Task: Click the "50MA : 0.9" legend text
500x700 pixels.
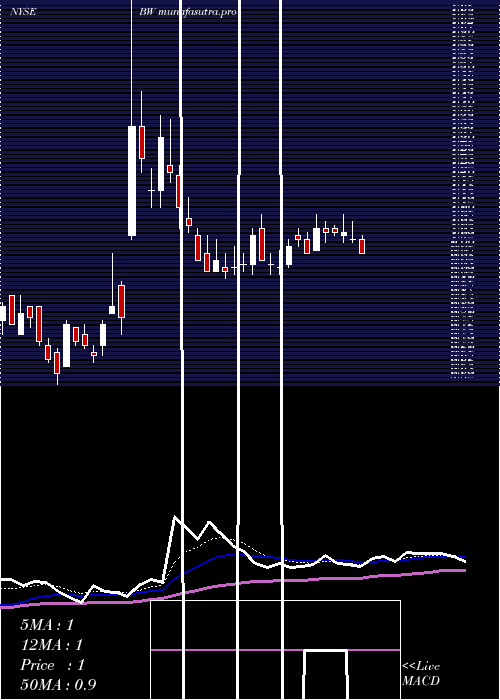Action: (x=58, y=684)
